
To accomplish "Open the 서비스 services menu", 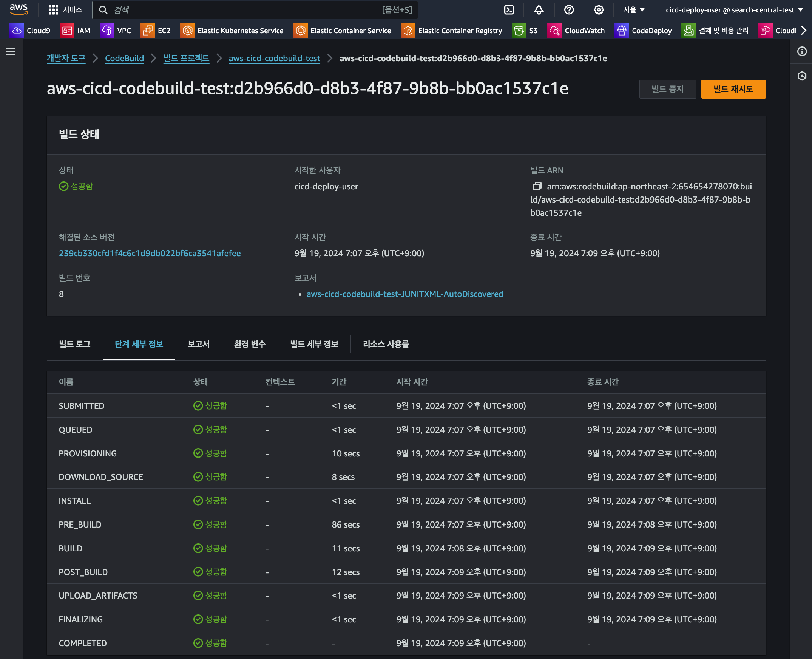I will click(x=66, y=10).
